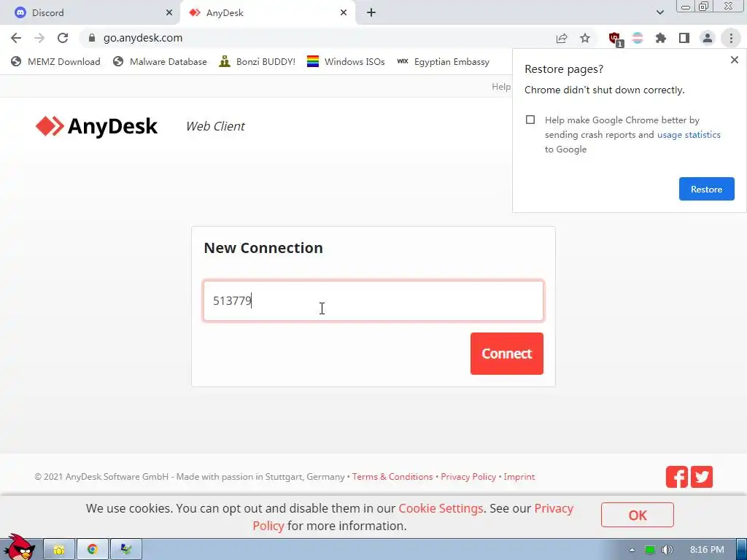This screenshot has width=747, height=560.
Task: Click the connection ID input field
Action: coord(373,301)
